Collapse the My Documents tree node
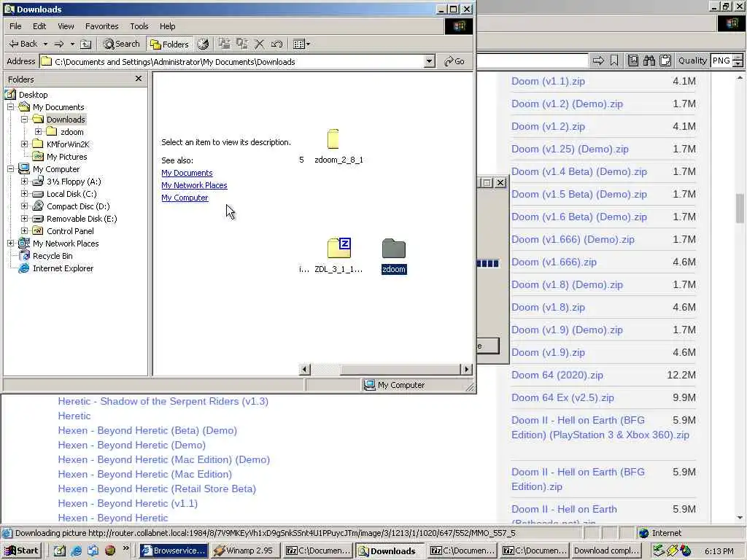Viewport: 747px width, 560px height. pyautogui.click(x=10, y=107)
